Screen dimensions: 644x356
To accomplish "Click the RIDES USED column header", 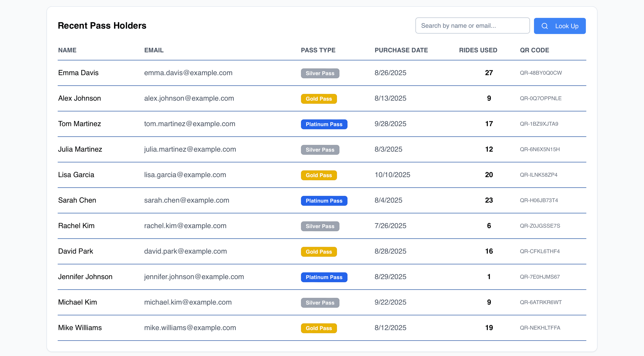I will coord(478,50).
